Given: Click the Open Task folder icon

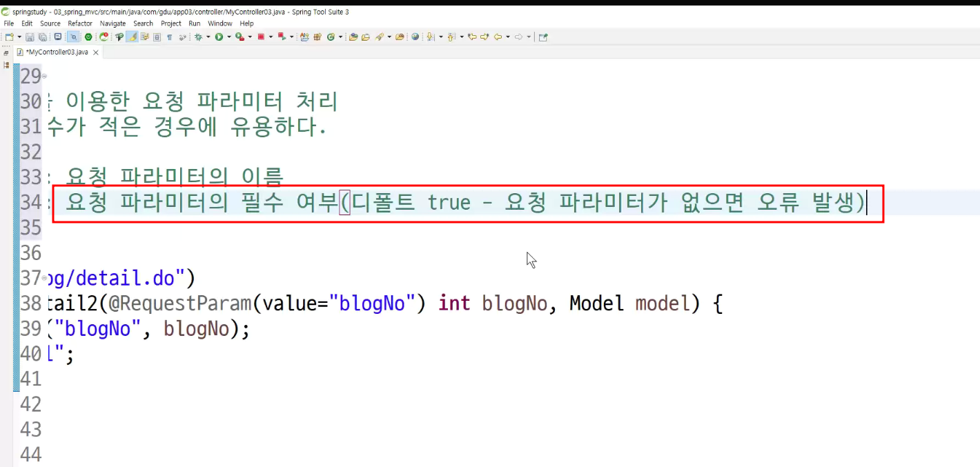Looking at the screenshot, I should click(366, 37).
